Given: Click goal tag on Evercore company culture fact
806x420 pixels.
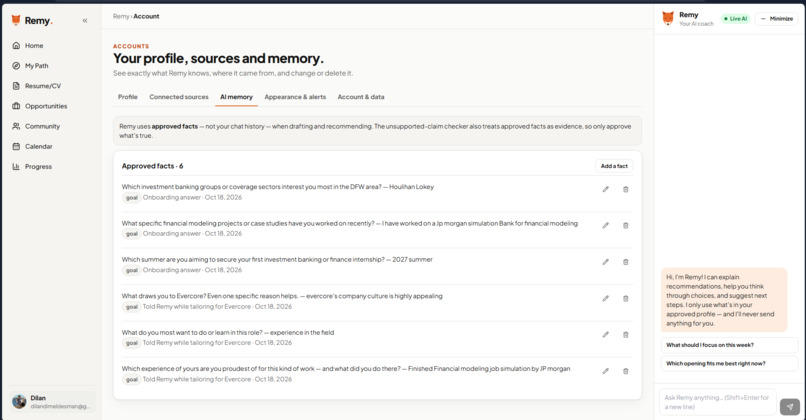Looking at the screenshot, I should pyautogui.click(x=132, y=307).
